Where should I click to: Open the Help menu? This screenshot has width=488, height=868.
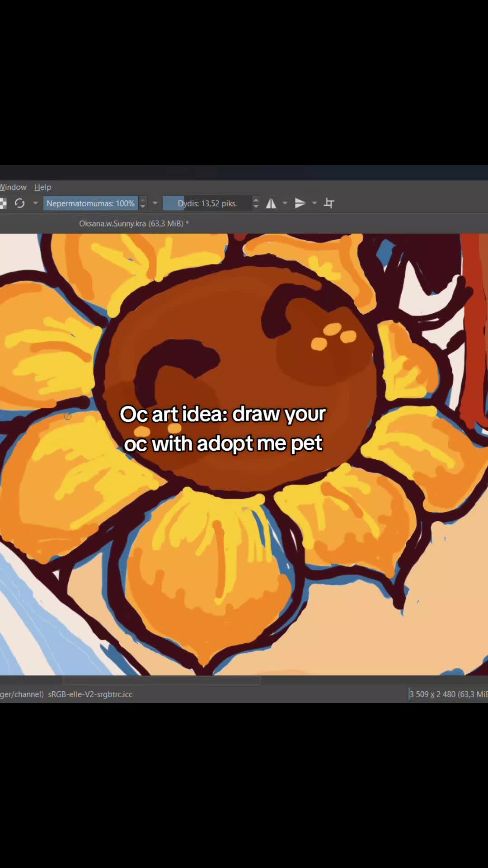click(43, 187)
